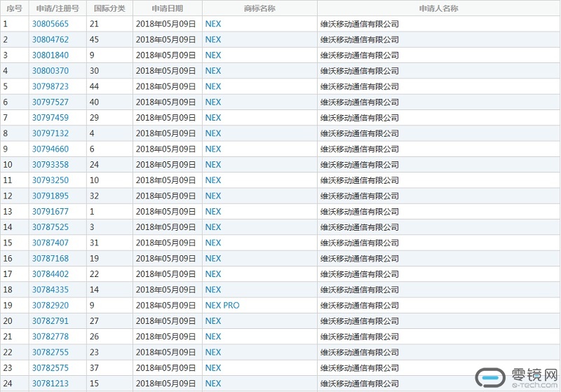Click the NEX trademark link in row 24
This screenshot has width=561, height=392.
click(x=213, y=384)
